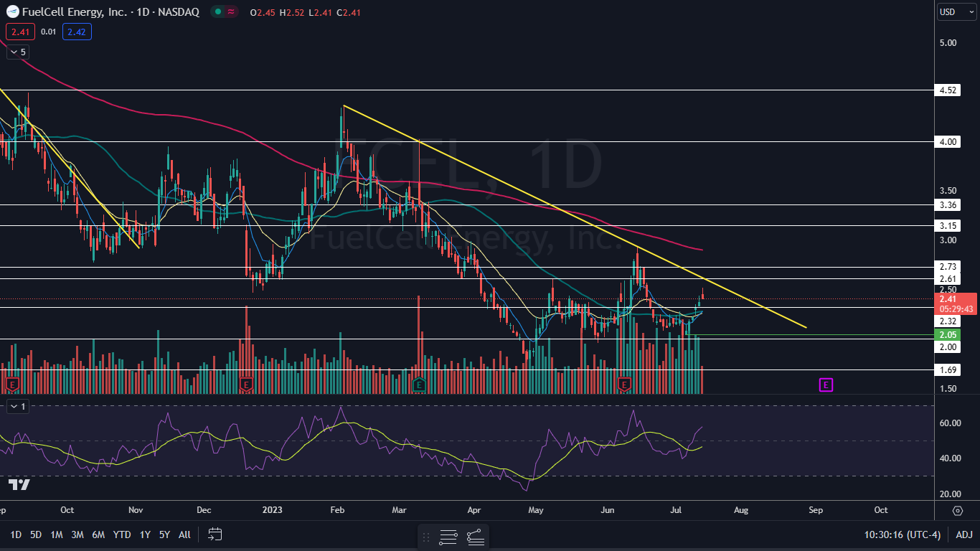The image size is (980, 551).
Task: Click the upcoming earnings marker in August
Action: coord(826,385)
